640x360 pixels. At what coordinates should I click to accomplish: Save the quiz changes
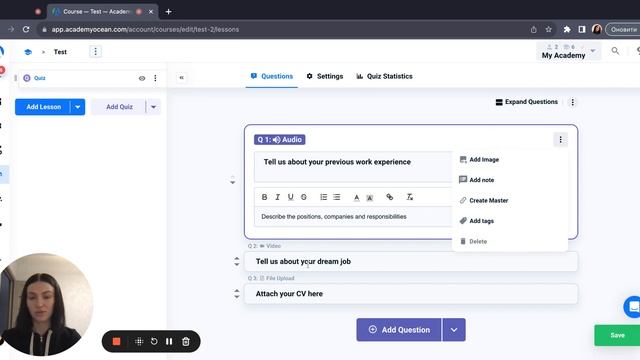[617, 335]
